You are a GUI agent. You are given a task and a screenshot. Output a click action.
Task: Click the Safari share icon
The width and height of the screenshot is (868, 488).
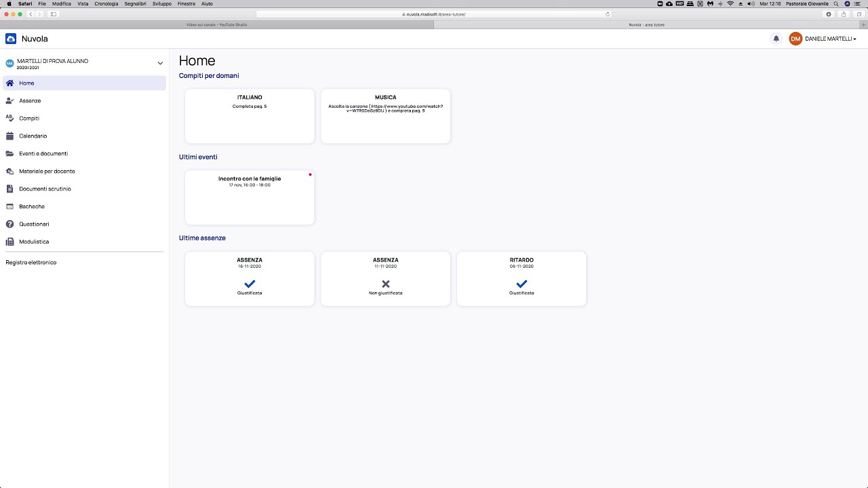pyautogui.click(x=844, y=14)
